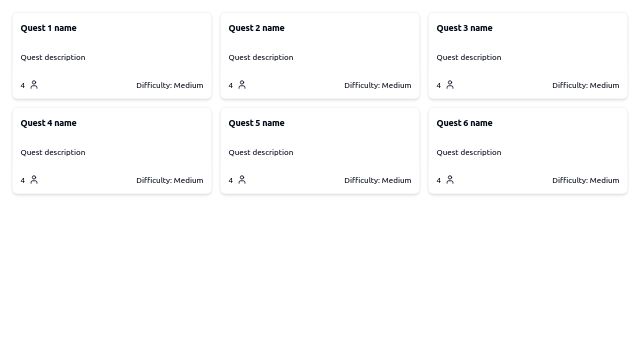This screenshot has width=640, height=360.
Task: Click the person icon on Quest 6 card
Action: click(450, 180)
